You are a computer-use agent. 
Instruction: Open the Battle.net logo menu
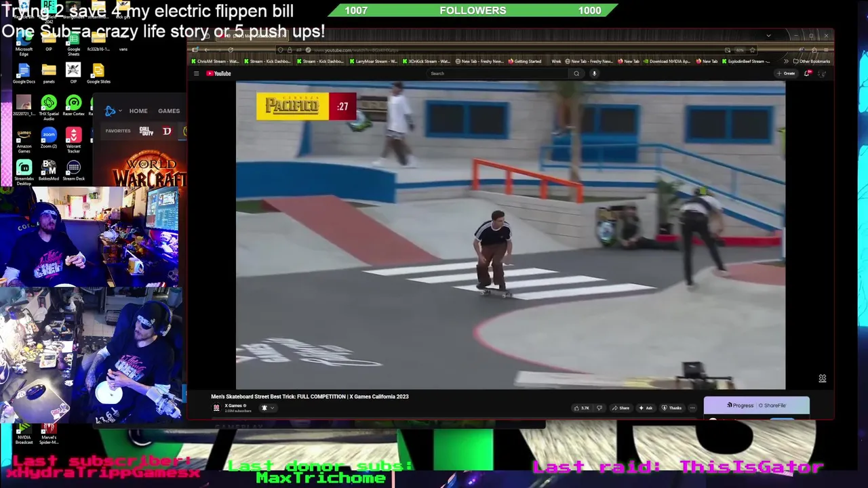(112, 111)
